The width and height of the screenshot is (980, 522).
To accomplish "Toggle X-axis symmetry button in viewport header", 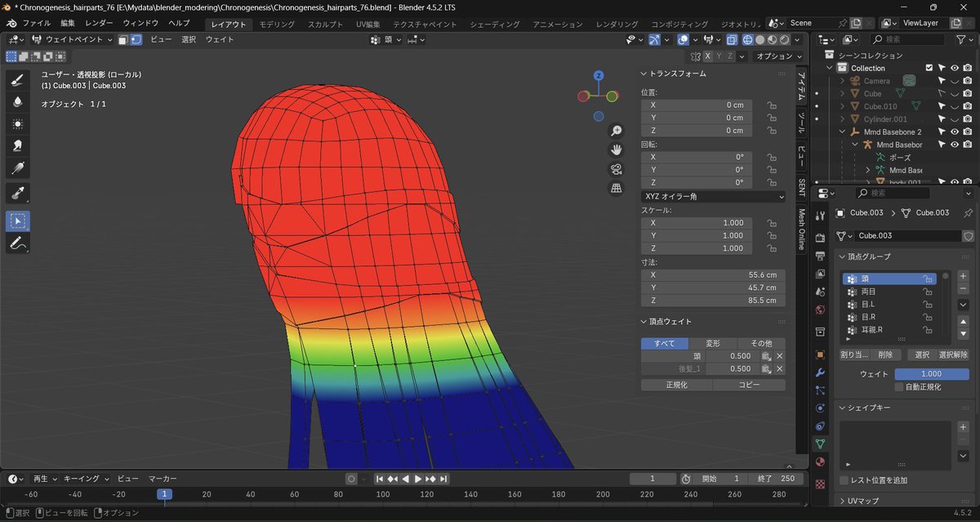I will click(707, 56).
